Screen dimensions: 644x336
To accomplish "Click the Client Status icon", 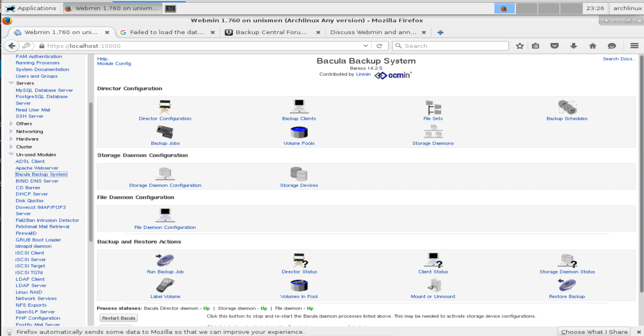I will (x=433, y=260).
